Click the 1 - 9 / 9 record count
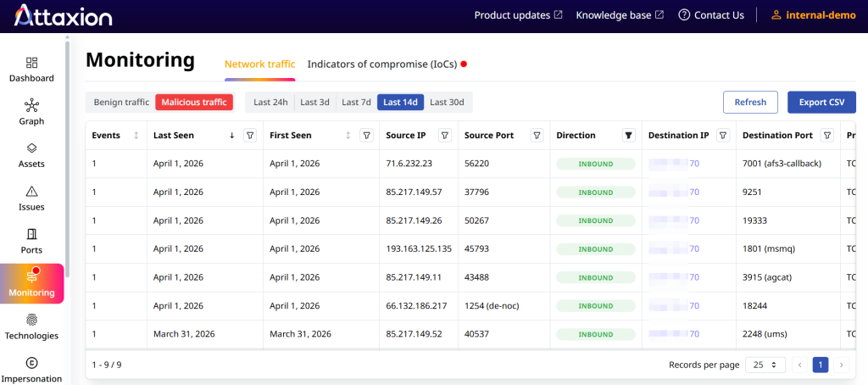This screenshot has height=385, width=868. tap(107, 365)
